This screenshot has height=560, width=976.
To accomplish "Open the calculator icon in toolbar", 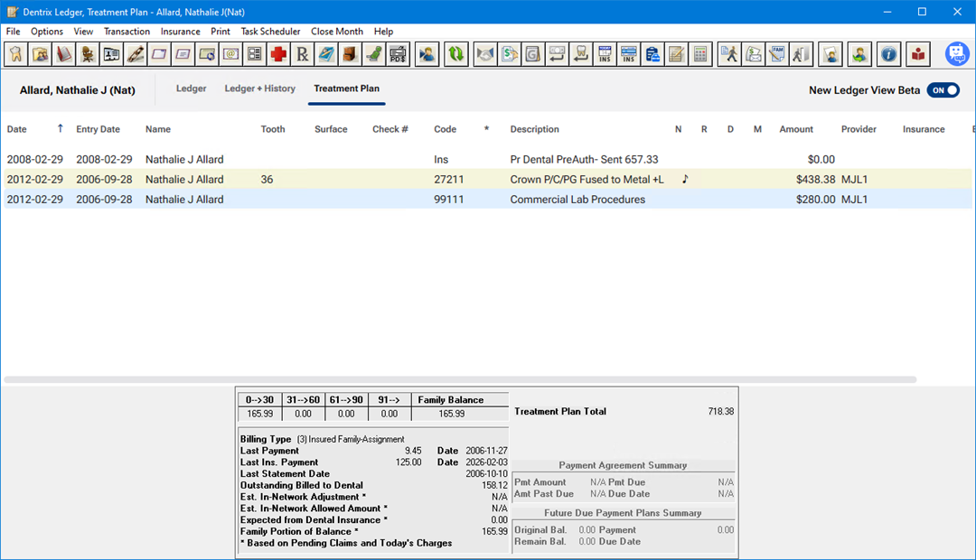I will (699, 54).
